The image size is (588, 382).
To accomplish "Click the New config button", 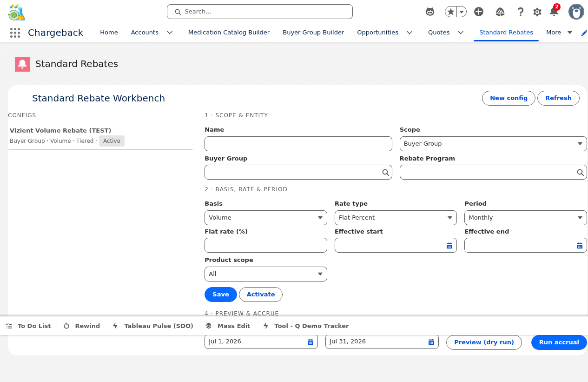I will (x=509, y=98).
